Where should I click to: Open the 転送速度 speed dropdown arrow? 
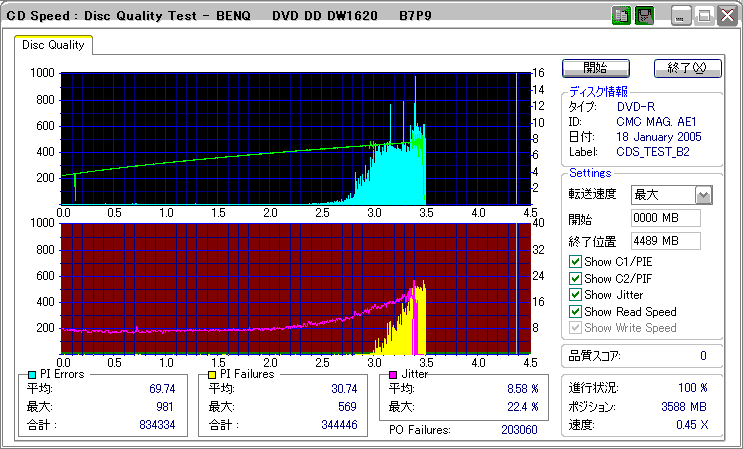704,195
